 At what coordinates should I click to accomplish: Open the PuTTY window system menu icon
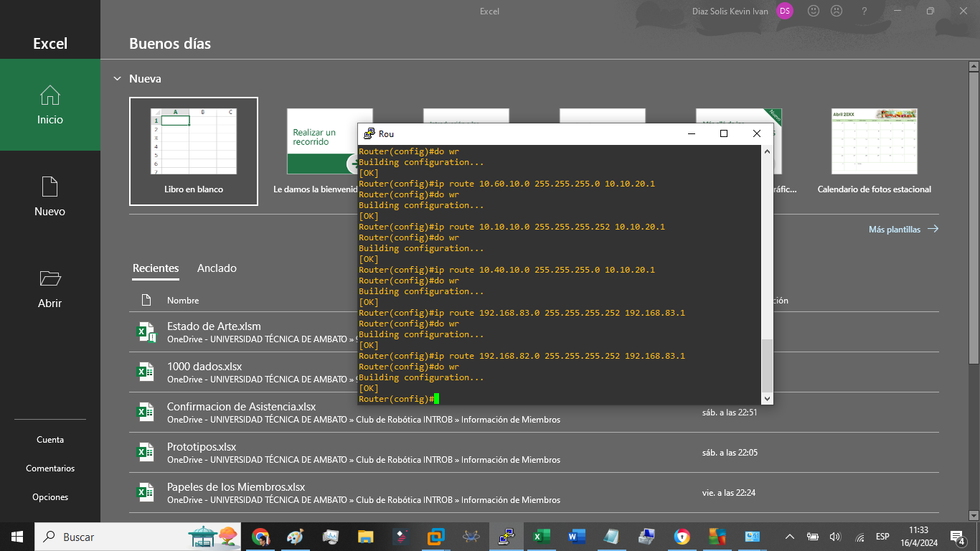click(369, 133)
